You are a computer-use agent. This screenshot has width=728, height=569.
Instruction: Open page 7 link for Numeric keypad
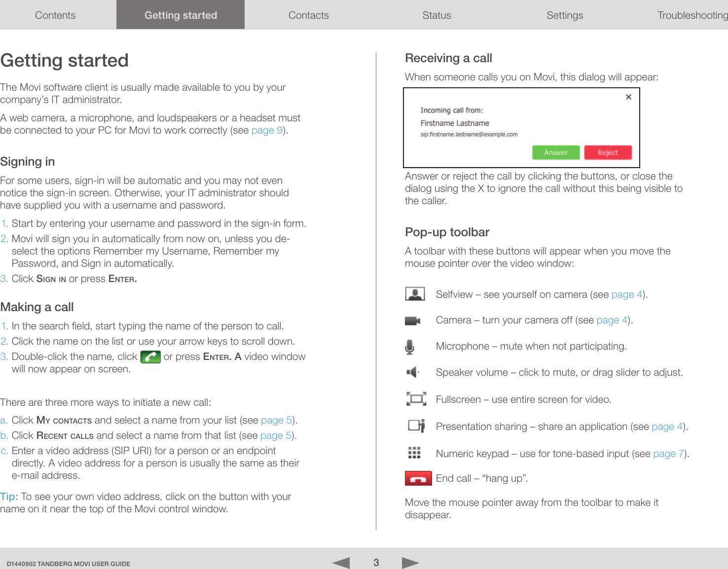[x=669, y=454]
